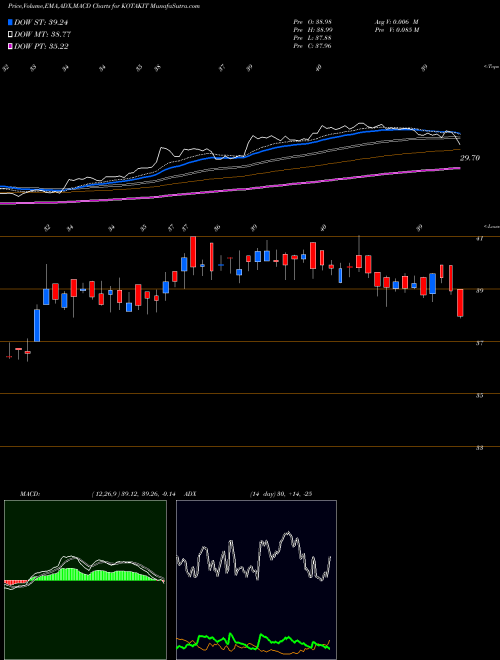Screen dimensions: 500x660
Task: Click the last red candlestick near 38
Action: point(460,303)
